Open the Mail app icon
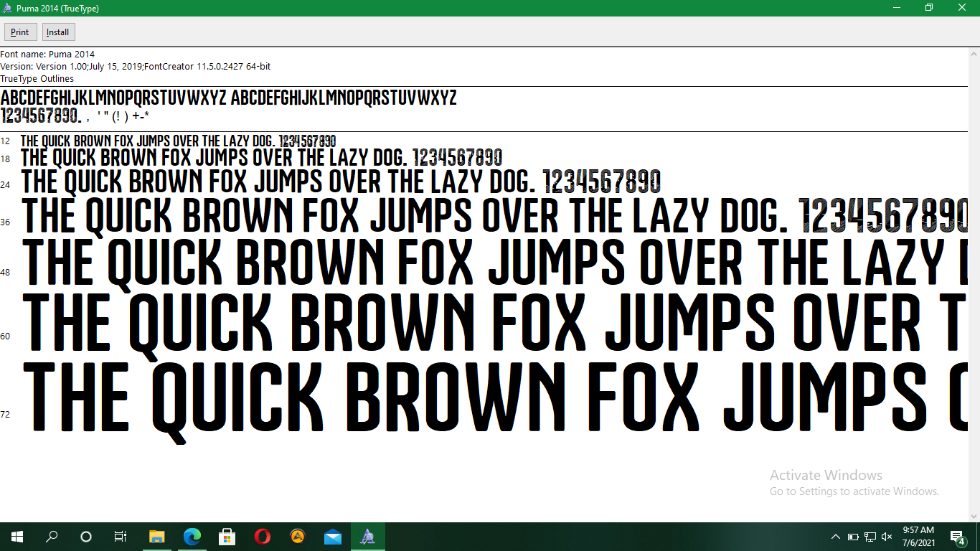Viewport: 980px width, 551px height. coord(331,536)
